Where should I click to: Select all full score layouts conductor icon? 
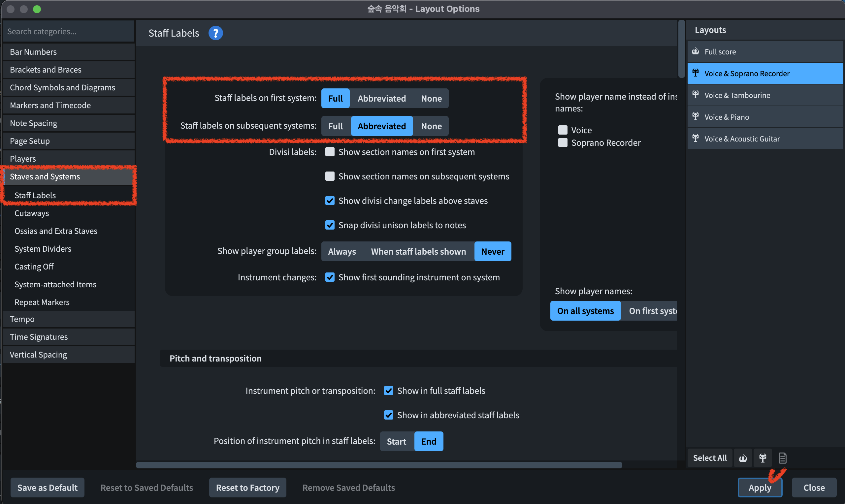pos(743,458)
